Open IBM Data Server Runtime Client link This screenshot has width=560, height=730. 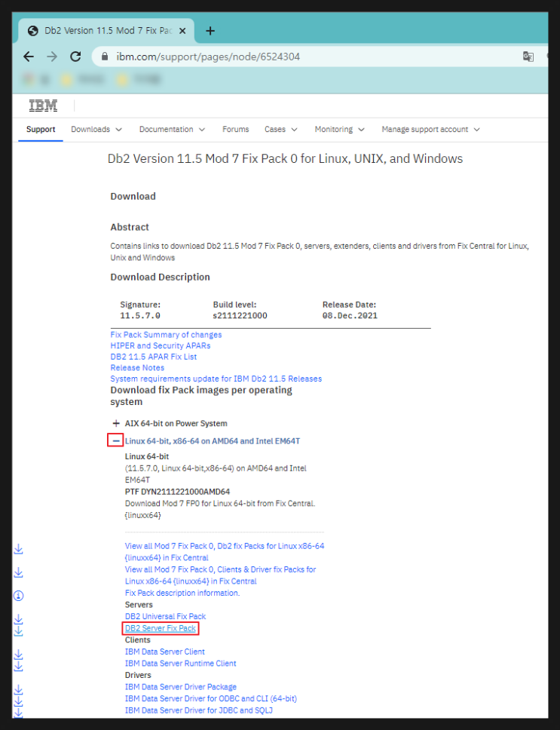click(x=180, y=664)
